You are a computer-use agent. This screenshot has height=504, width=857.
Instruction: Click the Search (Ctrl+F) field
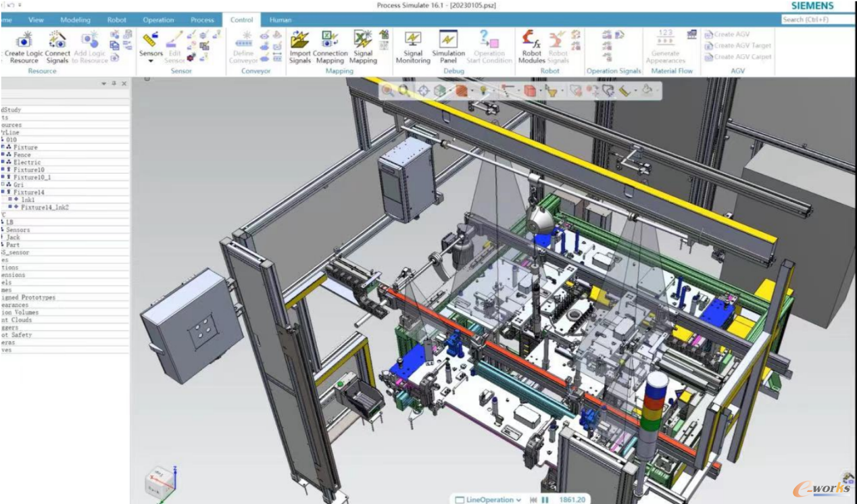coord(817,20)
